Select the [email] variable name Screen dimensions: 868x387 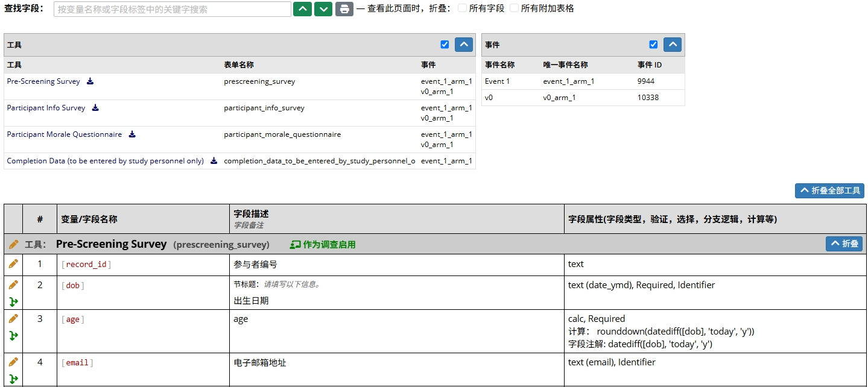[77, 363]
